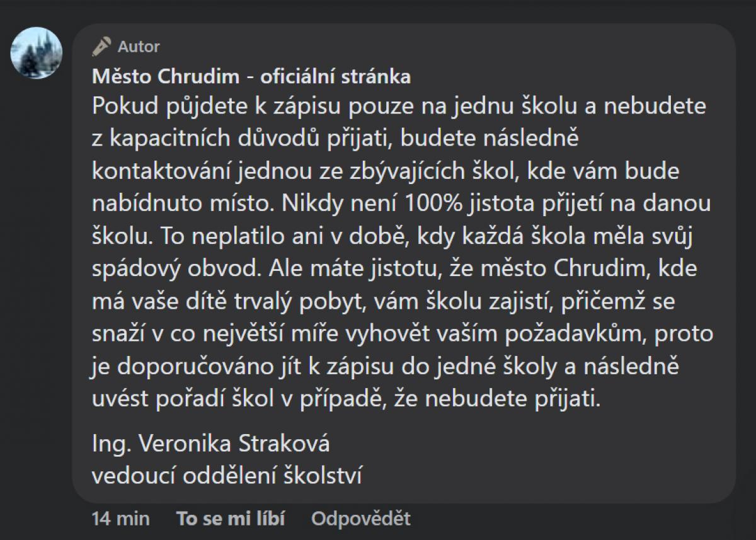The height and width of the screenshot is (540, 756).
Task: Open the 14 min timestamp link
Action: [x=120, y=519]
